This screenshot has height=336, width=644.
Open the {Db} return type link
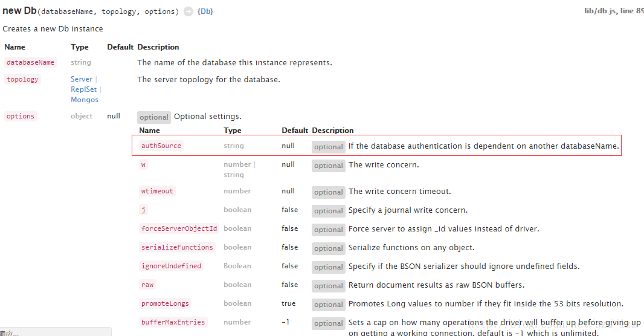click(205, 11)
